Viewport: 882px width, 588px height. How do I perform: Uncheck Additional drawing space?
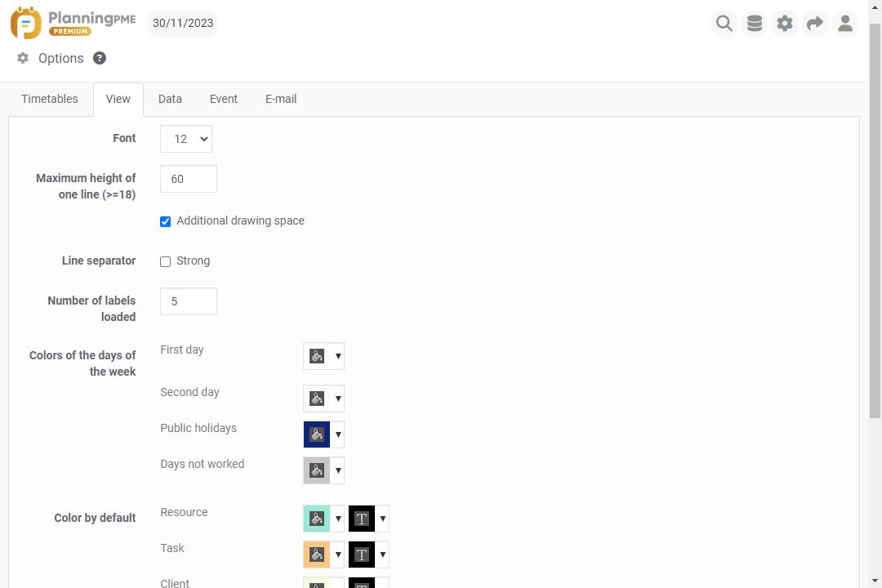coord(165,221)
